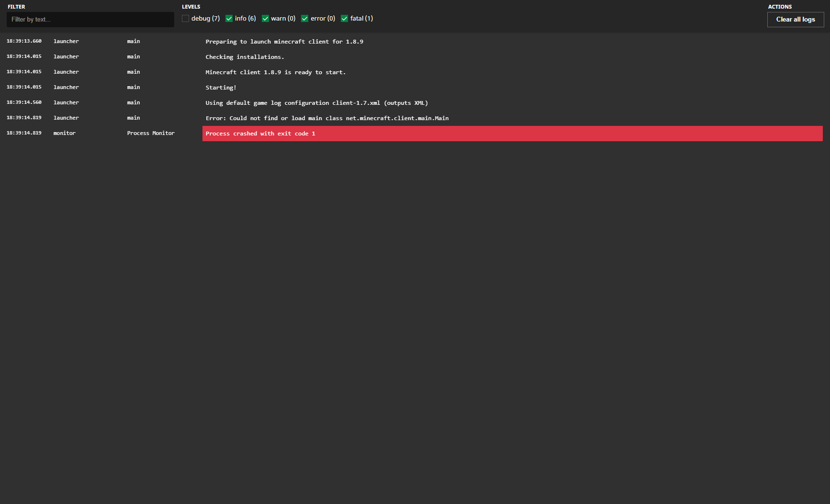Screen dimensions: 830x504
Task: Click the 18:39:14.560 timestamp
Action: 24,102
